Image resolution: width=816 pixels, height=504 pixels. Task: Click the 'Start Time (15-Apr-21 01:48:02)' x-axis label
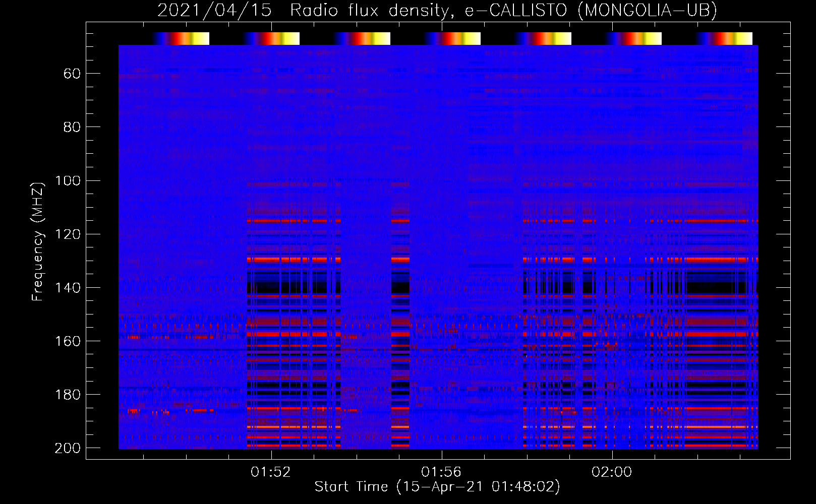[x=437, y=486]
